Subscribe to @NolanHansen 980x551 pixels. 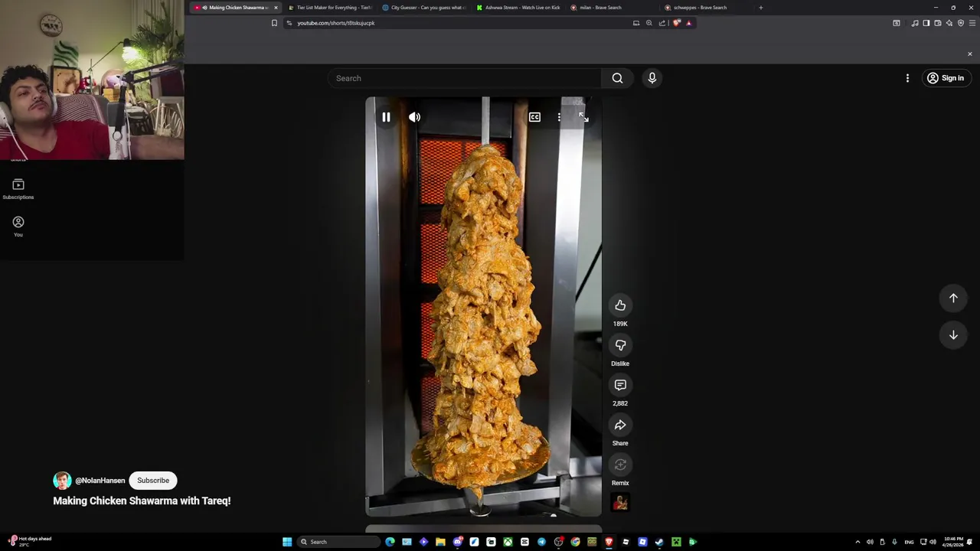(153, 481)
